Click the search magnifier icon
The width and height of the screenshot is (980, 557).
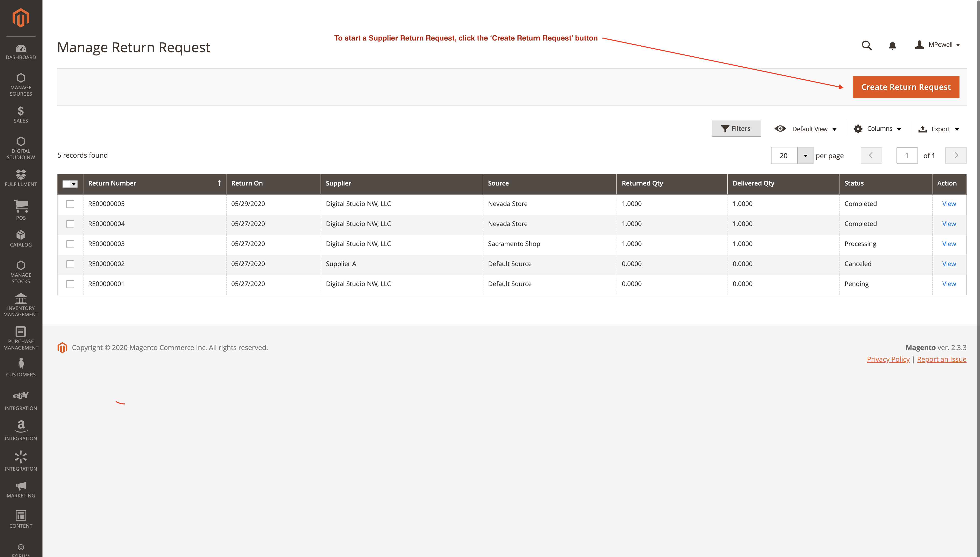[866, 46]
